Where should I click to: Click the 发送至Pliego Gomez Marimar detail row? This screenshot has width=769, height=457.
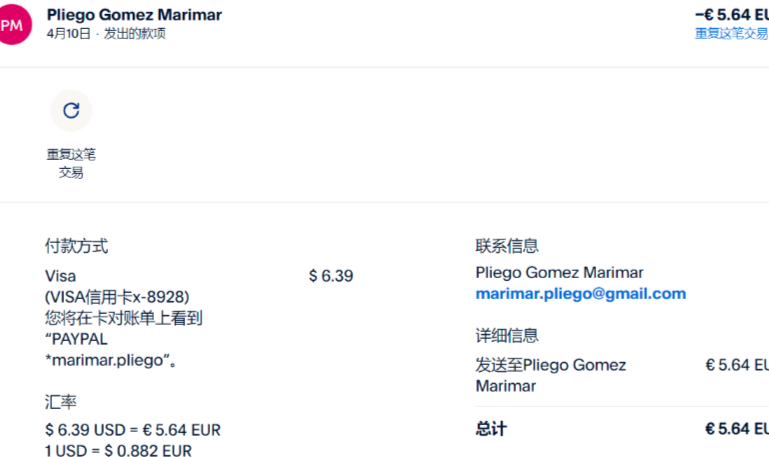coord(550,375)
